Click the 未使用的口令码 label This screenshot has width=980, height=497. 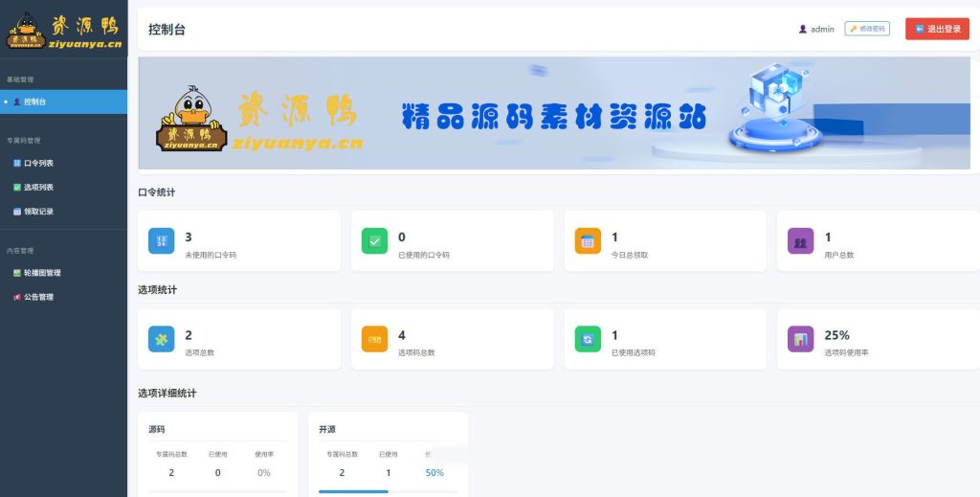[x=211, y=255]
